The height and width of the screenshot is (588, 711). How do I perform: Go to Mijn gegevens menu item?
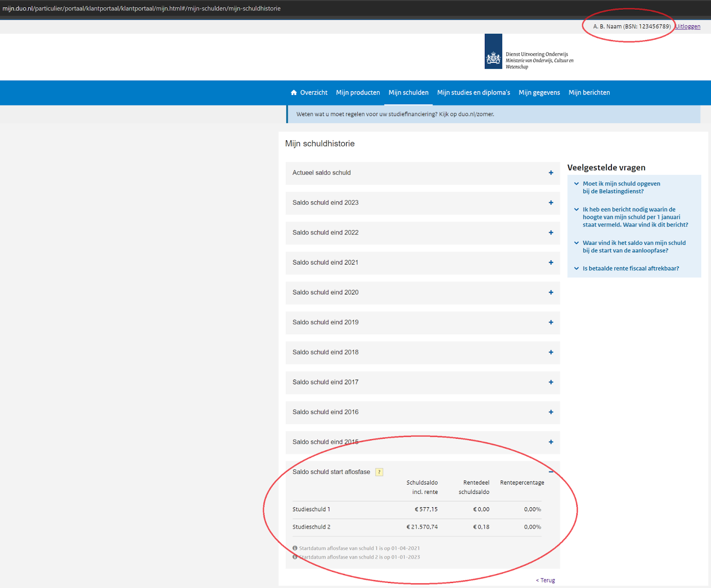pyautogui.click(x=539, y=92)
